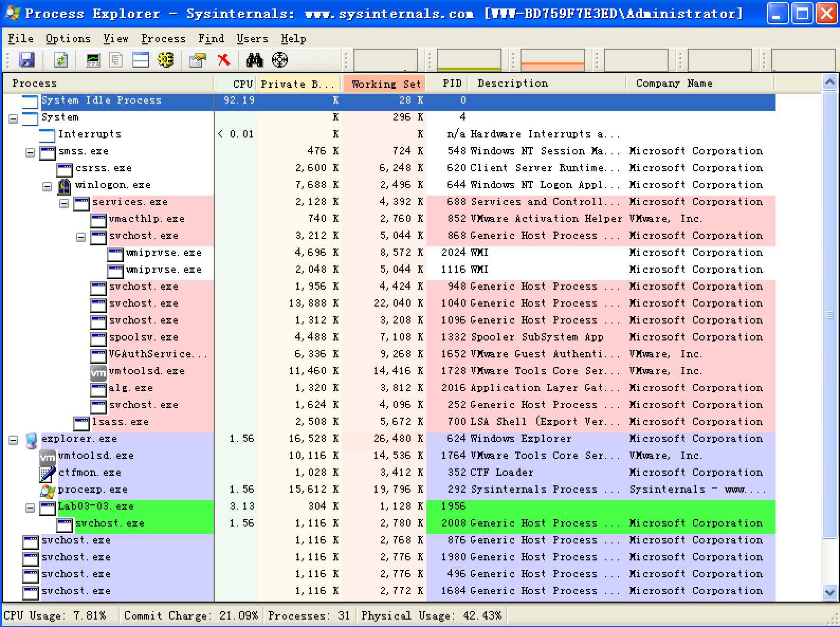Image resolution: width=840 pixels, height=627 pixels.
Task: Open the View menu
Action: click(x=115, y=39)
